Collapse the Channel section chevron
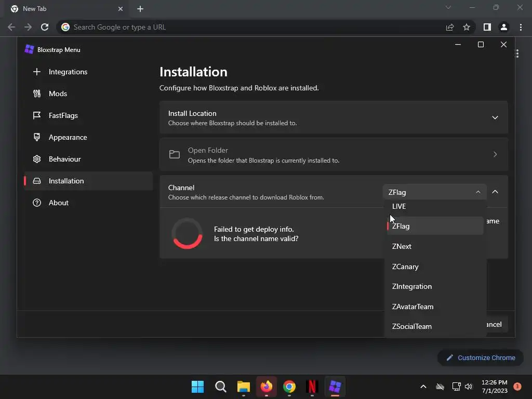The image size is (532, 399). click(495, 192)
